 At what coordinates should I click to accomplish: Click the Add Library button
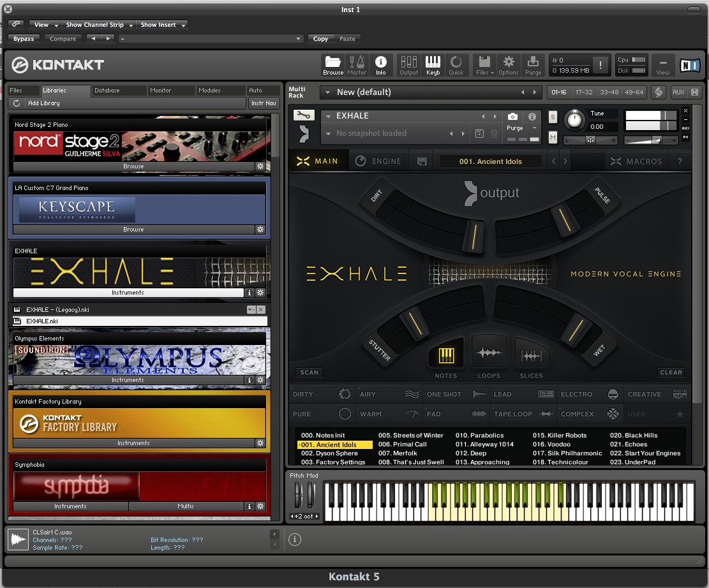(44, 103)
